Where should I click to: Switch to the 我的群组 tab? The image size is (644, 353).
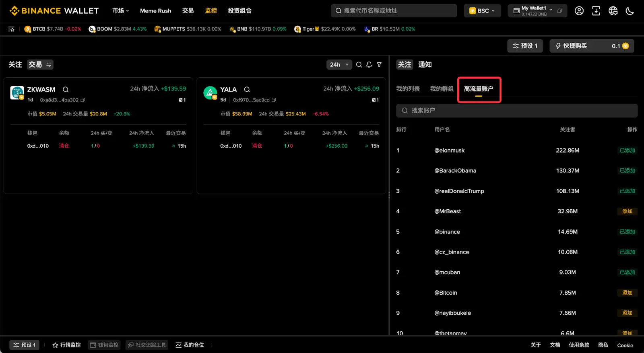[442, 89]
